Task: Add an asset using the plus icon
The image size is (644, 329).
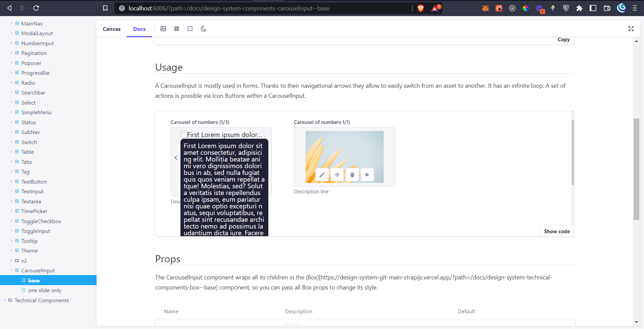Action: (x=337, y=175)
